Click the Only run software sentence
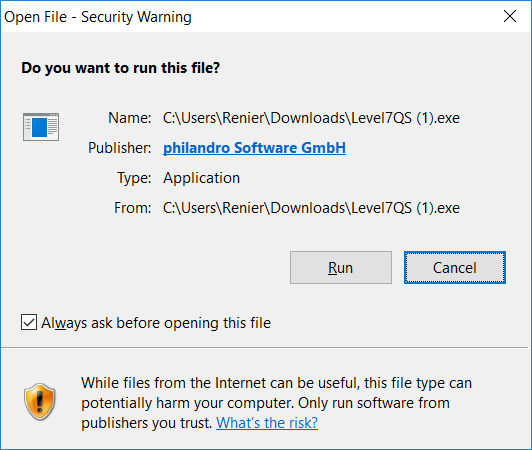The height and width of the screenshot is (450, 532). (265, 413)
